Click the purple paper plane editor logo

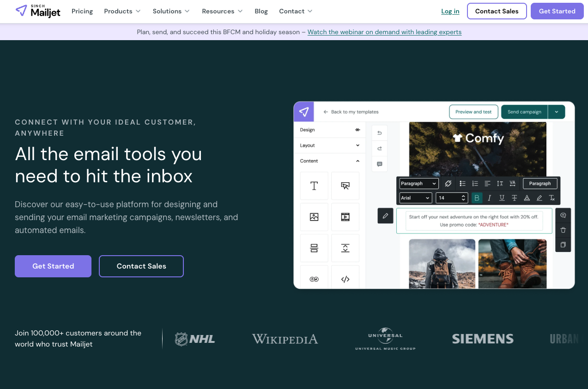[303, 112]
